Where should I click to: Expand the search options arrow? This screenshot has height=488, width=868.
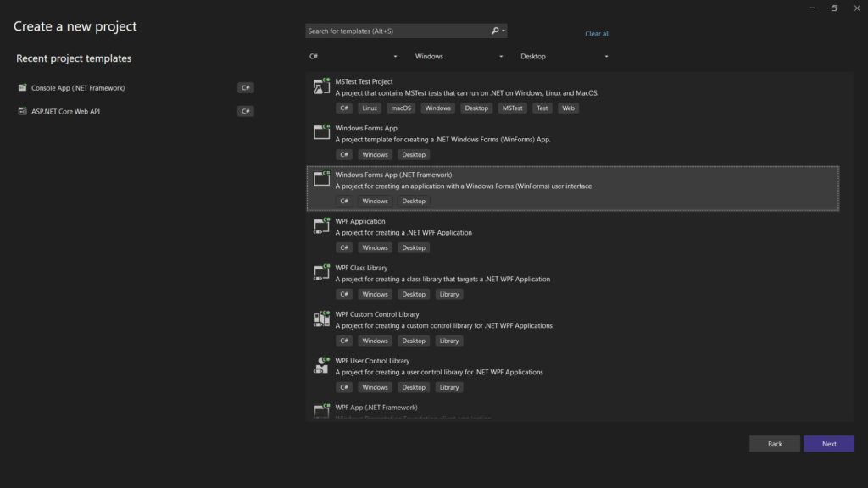504,31
